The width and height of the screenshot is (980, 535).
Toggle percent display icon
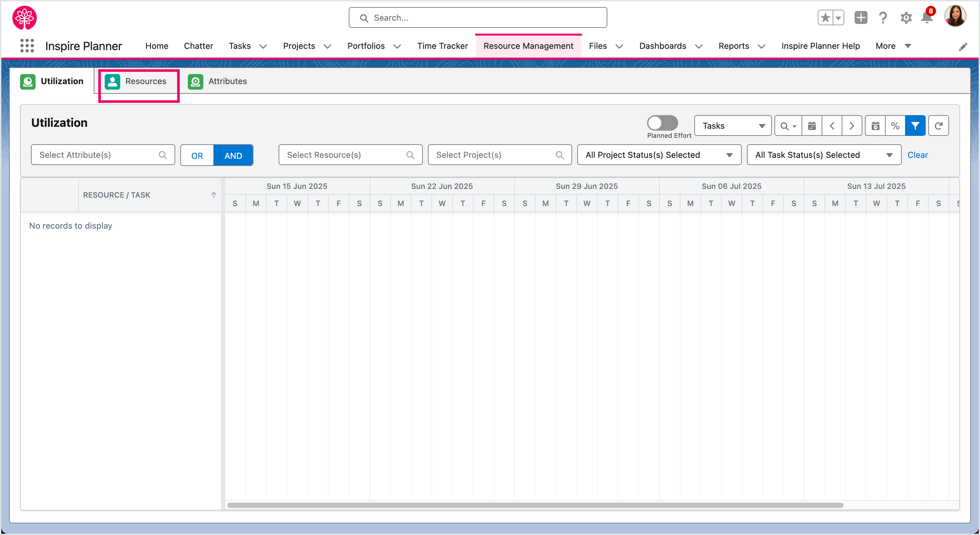click(x=895, y=126)
